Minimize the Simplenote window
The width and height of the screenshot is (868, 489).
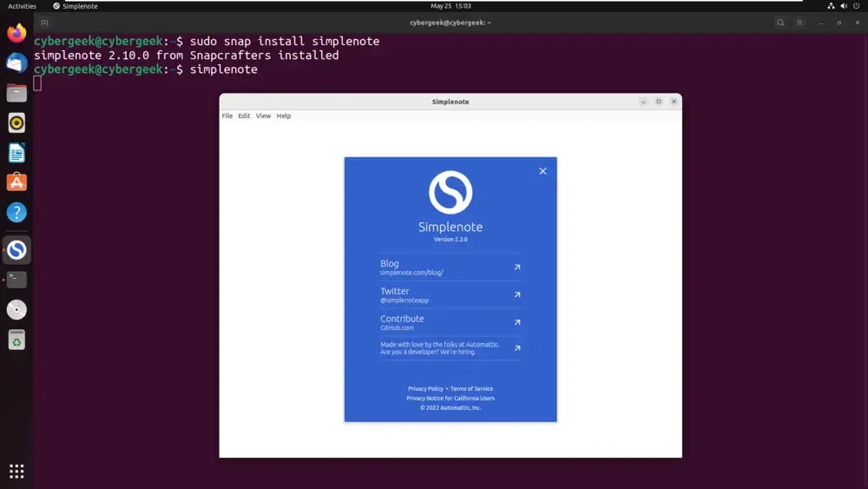pos(643,102)
